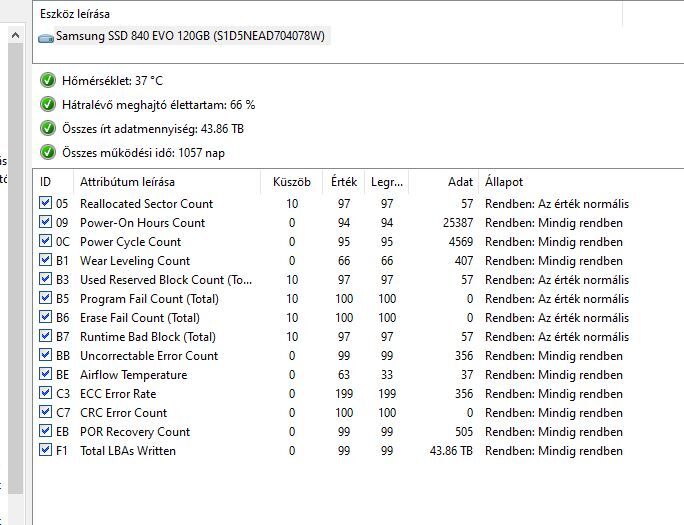
Task: Select the Used Reserved Block Count attribute name
Action: coord(166,280)
